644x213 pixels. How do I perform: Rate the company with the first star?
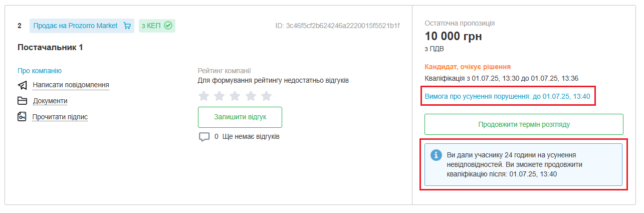click(x=203, y=96)
